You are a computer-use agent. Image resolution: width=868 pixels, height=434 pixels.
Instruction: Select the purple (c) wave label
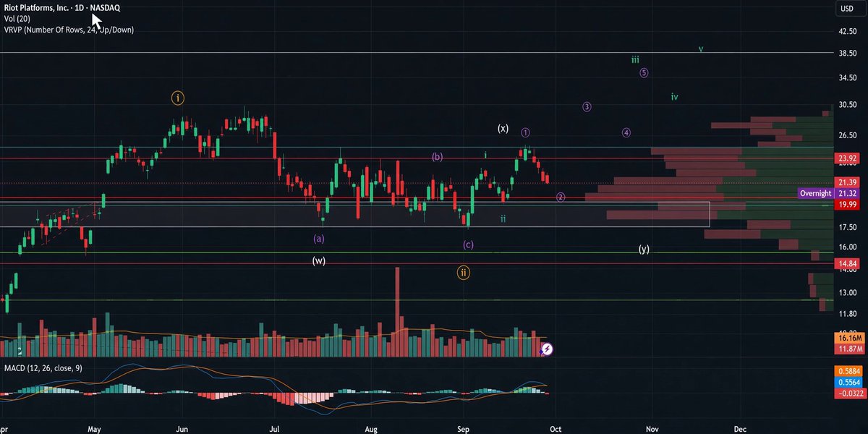point(469,245)
